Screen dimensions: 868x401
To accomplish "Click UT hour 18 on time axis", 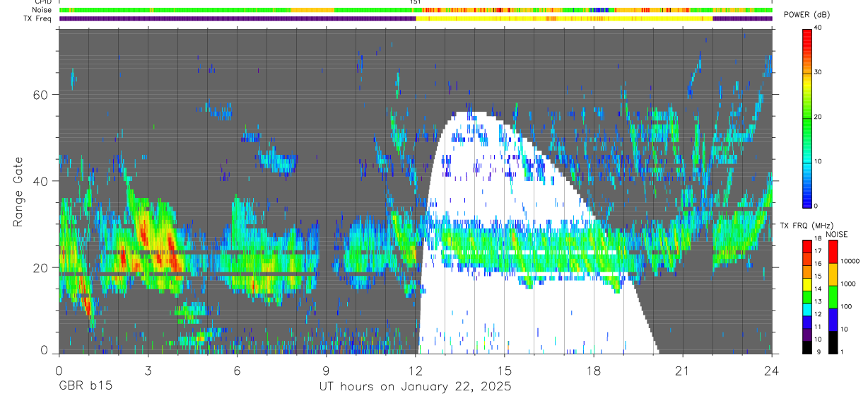I will [594, 370].
